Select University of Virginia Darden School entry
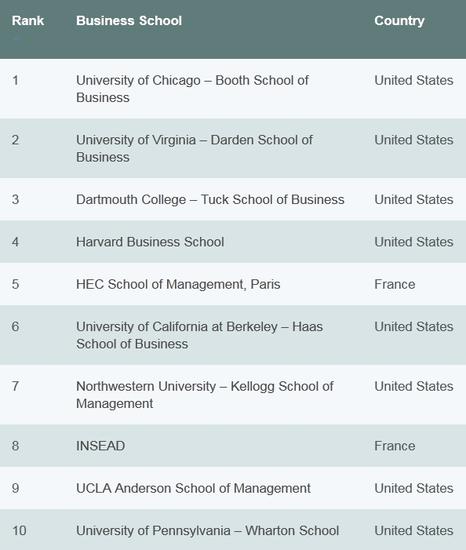The width and height of the screenshot is (466, 550). pyautogui.click(x=194, y=148)
